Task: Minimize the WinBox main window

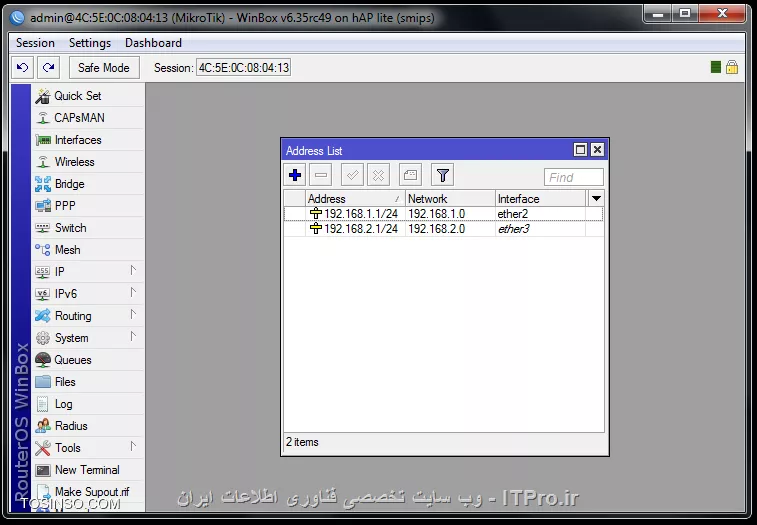Action: point(658,14)
